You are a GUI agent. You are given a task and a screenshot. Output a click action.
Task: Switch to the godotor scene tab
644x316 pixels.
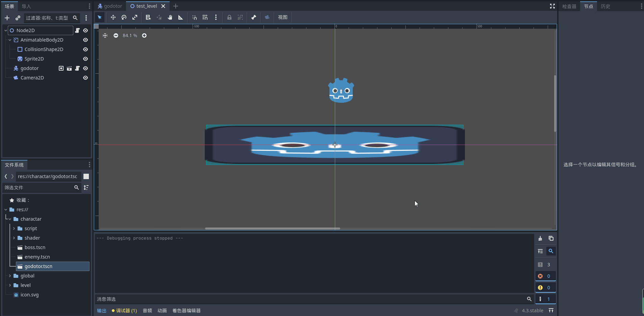110,6
